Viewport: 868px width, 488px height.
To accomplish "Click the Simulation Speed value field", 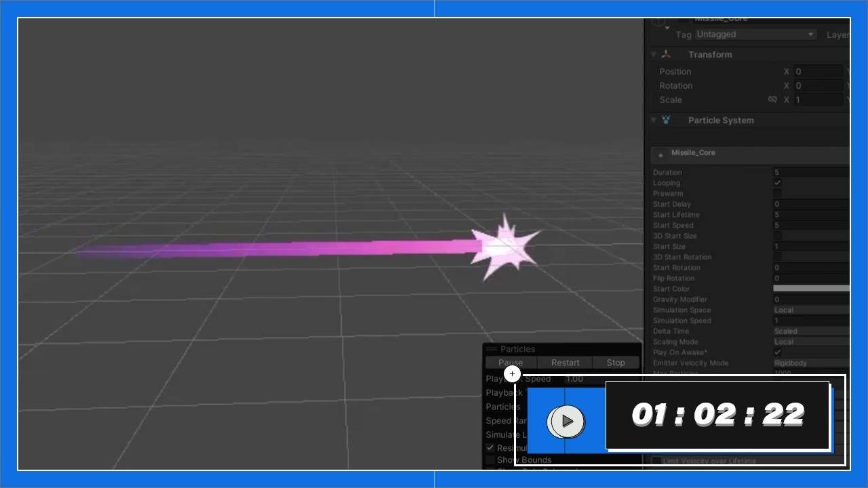I will 811,321.
